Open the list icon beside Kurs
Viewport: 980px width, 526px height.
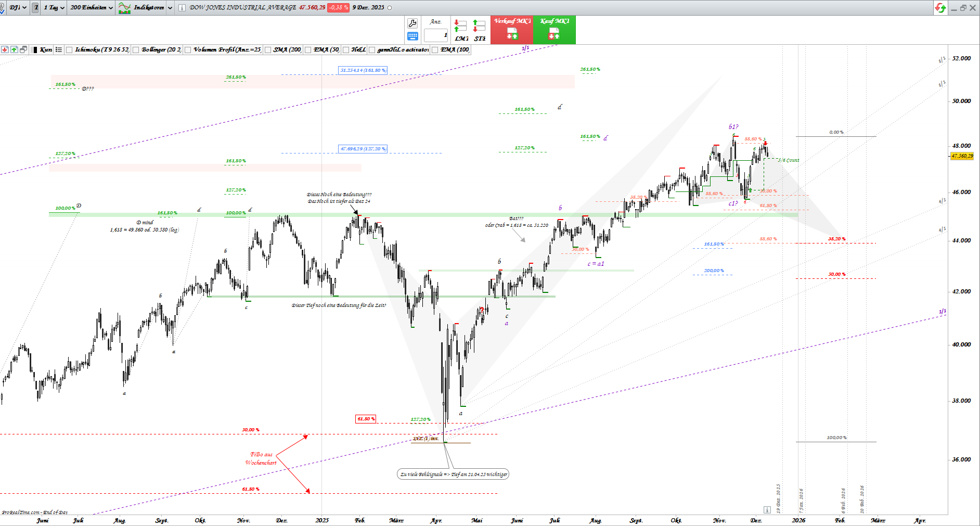click(x=59, y=49)
